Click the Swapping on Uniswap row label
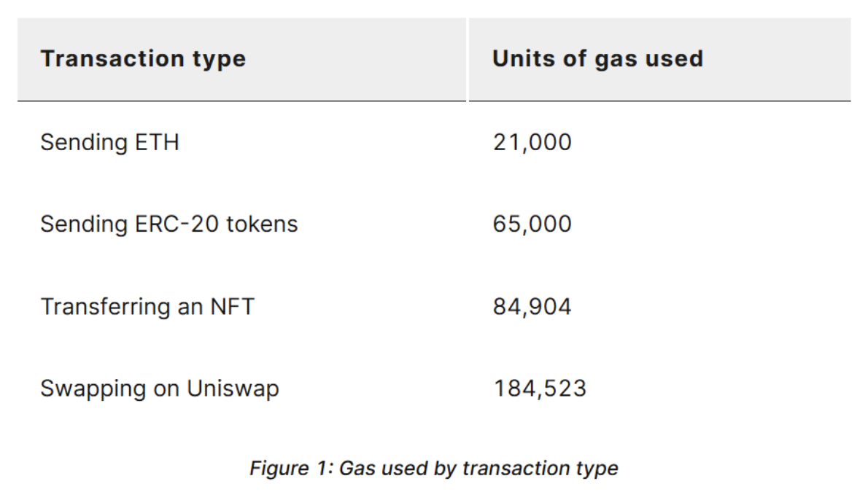Image resolution: width=868 pixels, height=500 pixels. click(x=160, y=388)
